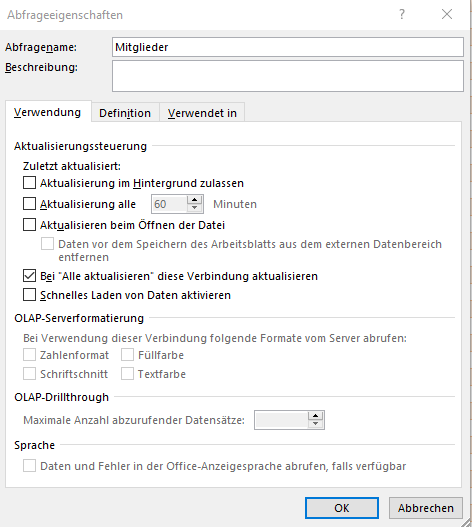Viewport: 472px width, 527px height.
Task: Click the Minuten label
Action: pos(235,204)
